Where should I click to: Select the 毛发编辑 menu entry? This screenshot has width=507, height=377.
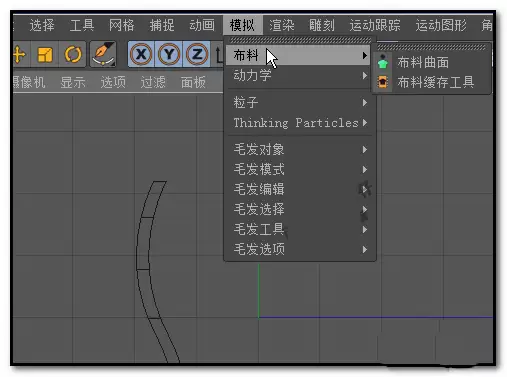coord(299,189)
